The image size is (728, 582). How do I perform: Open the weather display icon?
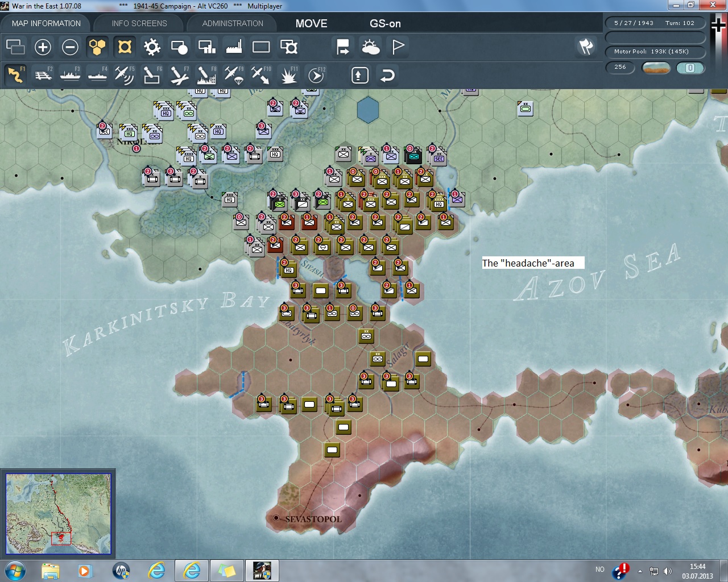[x=370, y=47]
